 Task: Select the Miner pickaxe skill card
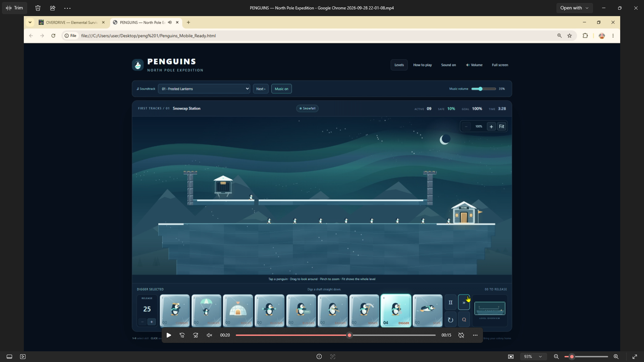pos(364,310)
